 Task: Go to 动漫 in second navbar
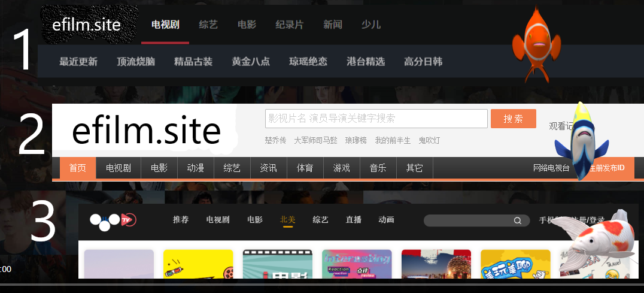195,168
